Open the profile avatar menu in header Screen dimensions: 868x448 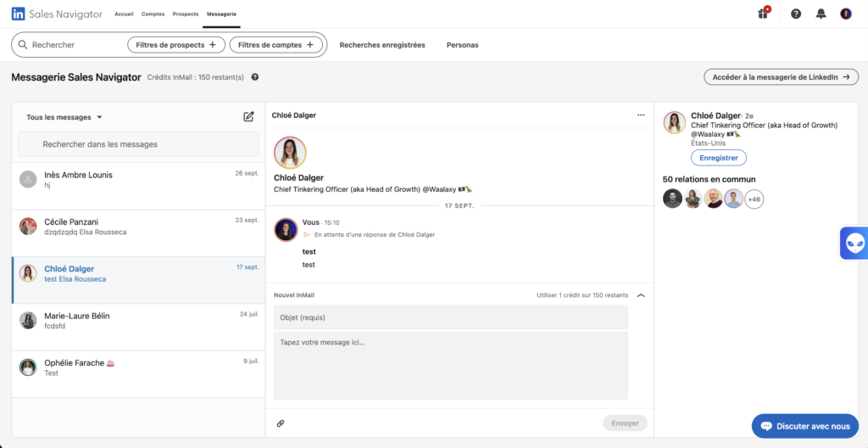[x=845, y=14]
